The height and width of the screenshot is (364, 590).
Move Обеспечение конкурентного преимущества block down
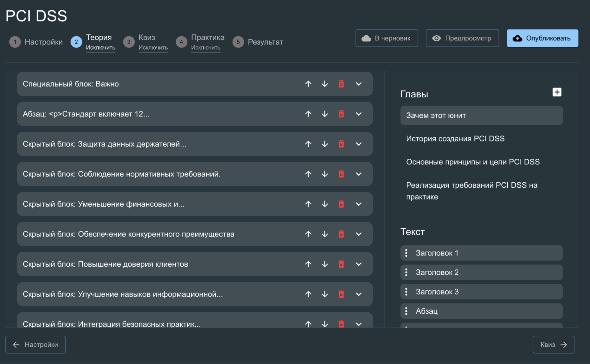325,234
